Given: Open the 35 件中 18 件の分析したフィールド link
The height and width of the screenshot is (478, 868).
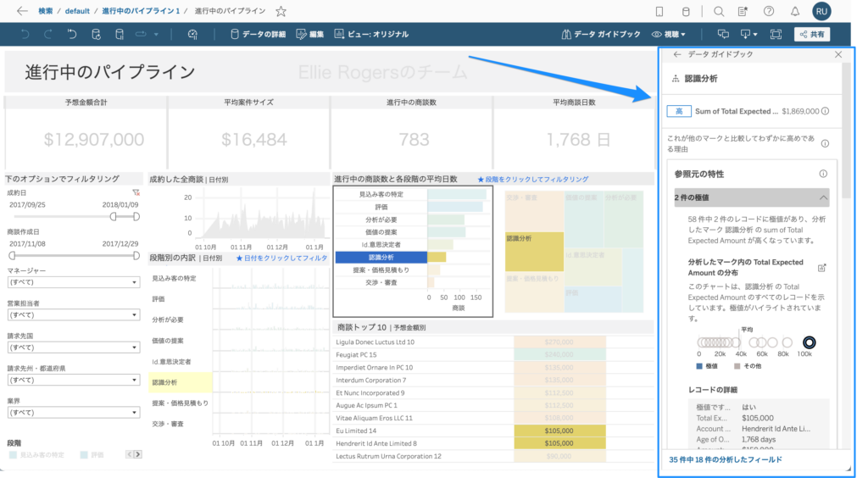Looking at the screenshot, I should point(725,459).
